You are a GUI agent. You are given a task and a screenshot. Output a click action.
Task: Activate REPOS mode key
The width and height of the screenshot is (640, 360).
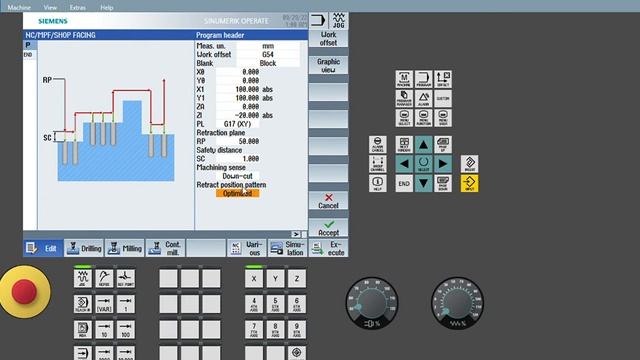pos(104,278)
